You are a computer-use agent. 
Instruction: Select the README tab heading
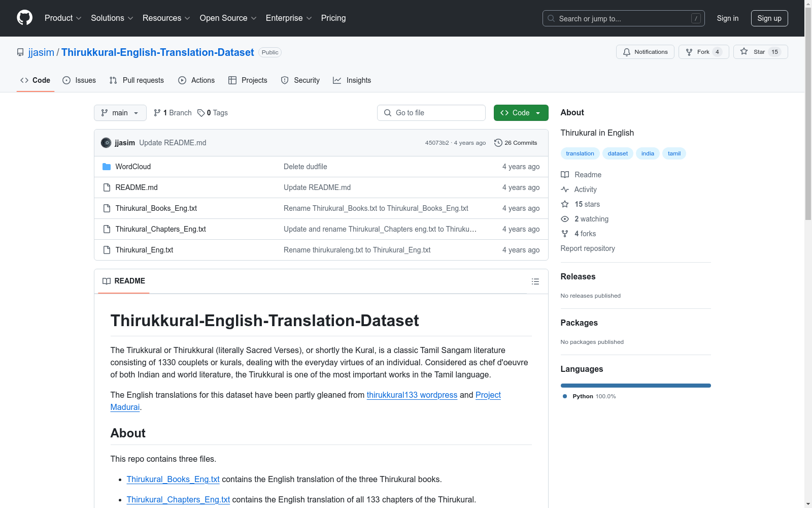[x=124, y=281]
